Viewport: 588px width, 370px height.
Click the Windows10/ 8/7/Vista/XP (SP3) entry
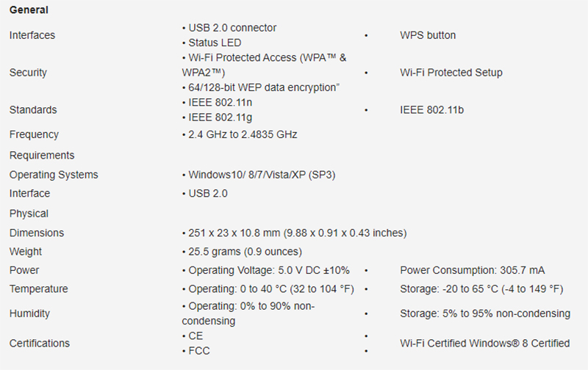point(262,175)
